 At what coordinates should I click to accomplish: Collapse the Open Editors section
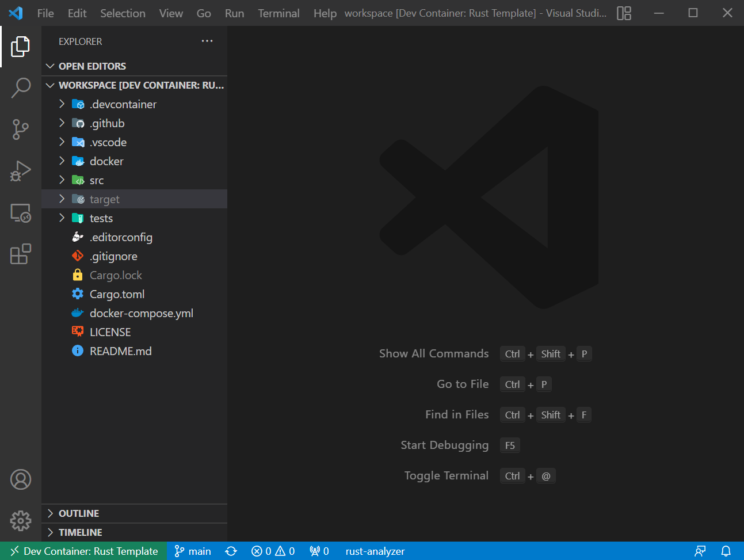(50, 66)
